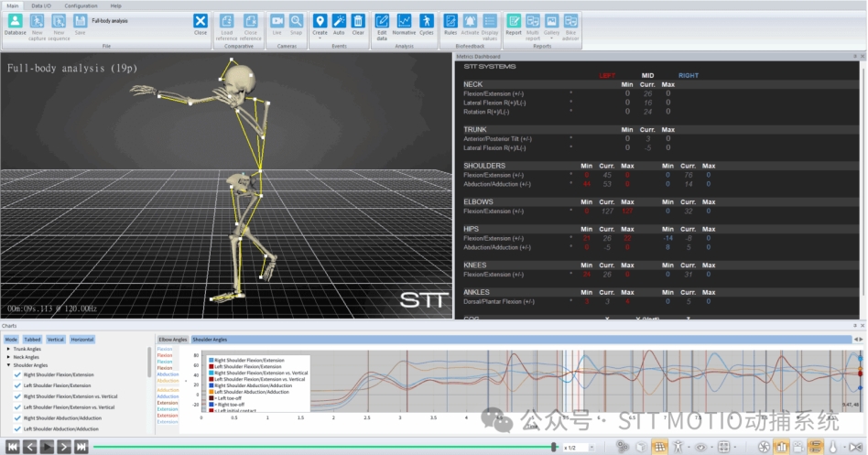The height and width of the screenshot is (455, 868).
Task: Switch to Elbow Angles chart tab
Action: [x=173, y=340]
